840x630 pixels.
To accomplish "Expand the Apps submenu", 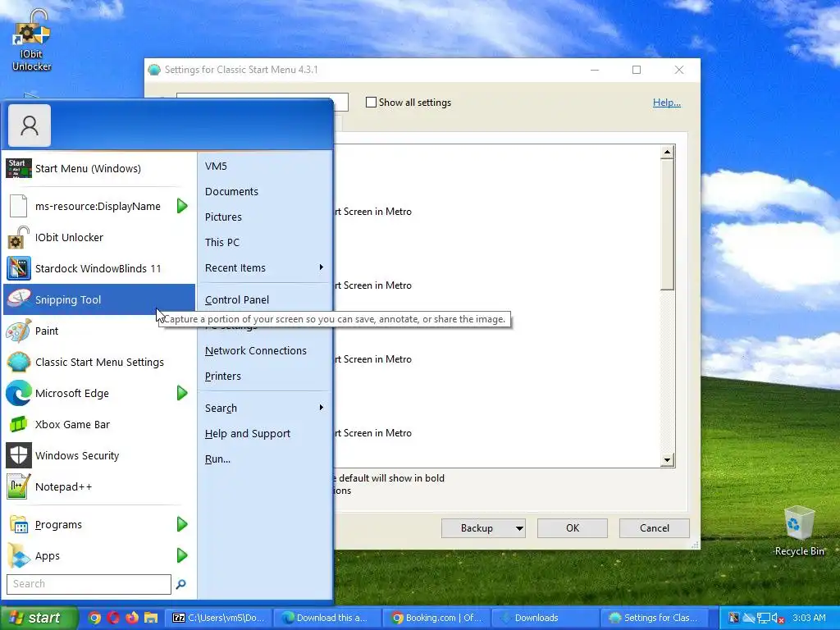I will tap(181, 555).
